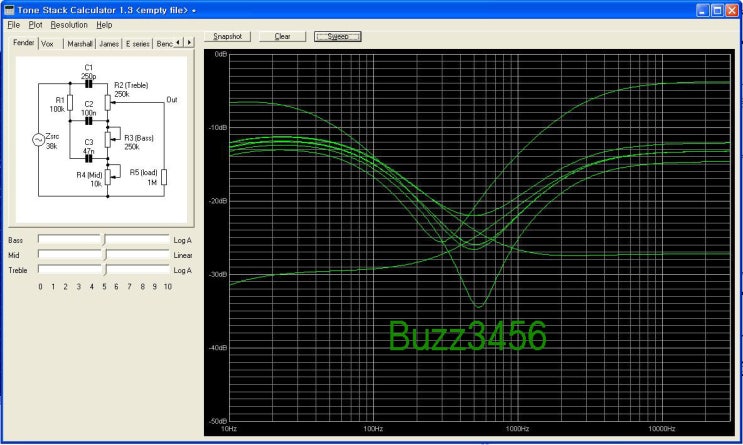This screenshot has width=743, height=445.
Task: Click the Bass slider handle
Action: pyautogui.click(x=103, y=240)
